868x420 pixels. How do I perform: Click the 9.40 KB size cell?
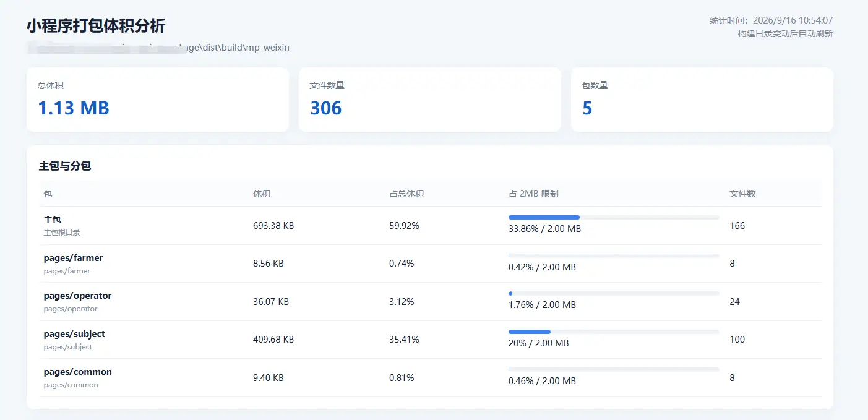coord(269,377)
